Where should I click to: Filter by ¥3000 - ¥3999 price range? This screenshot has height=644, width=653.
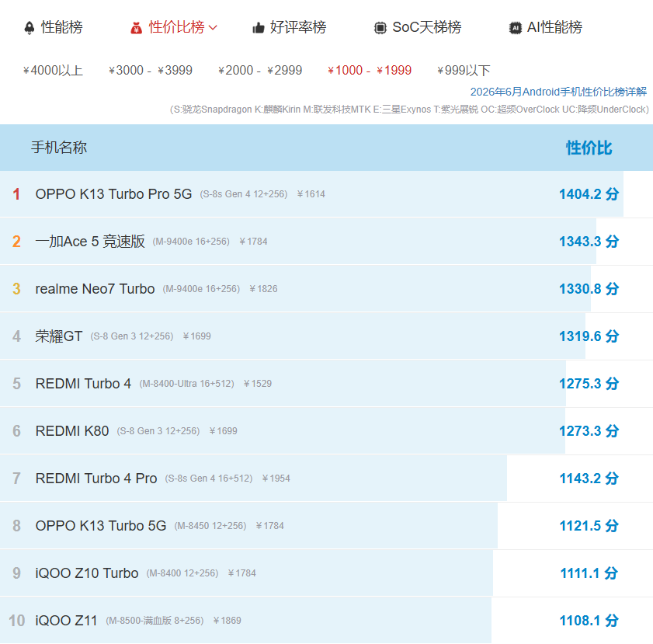(151, 71)
